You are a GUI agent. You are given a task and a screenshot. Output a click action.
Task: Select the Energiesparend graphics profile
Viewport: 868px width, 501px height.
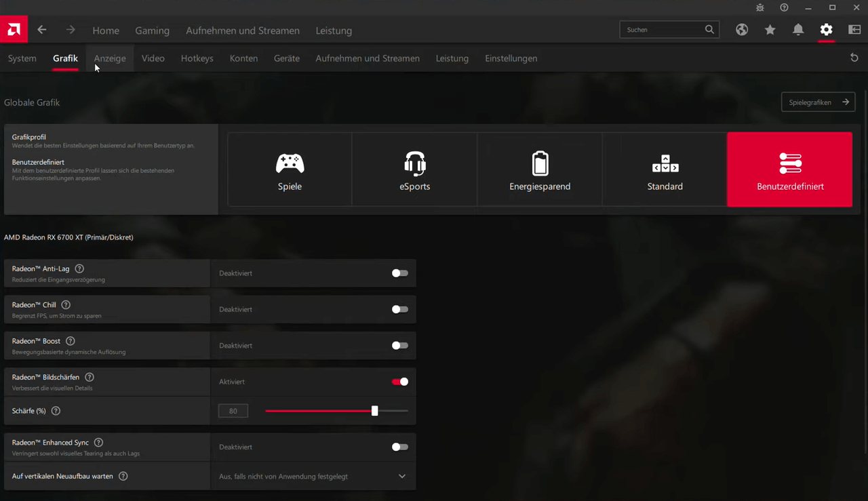[540, 169]
